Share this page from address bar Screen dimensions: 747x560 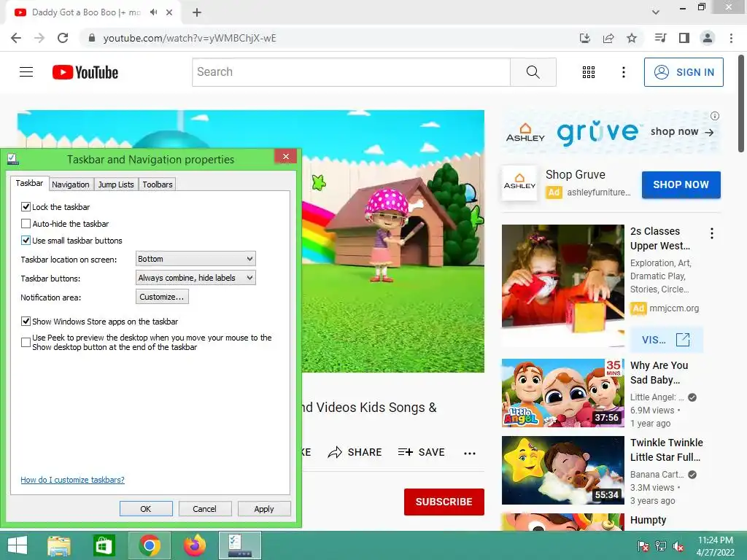(608, 38)
